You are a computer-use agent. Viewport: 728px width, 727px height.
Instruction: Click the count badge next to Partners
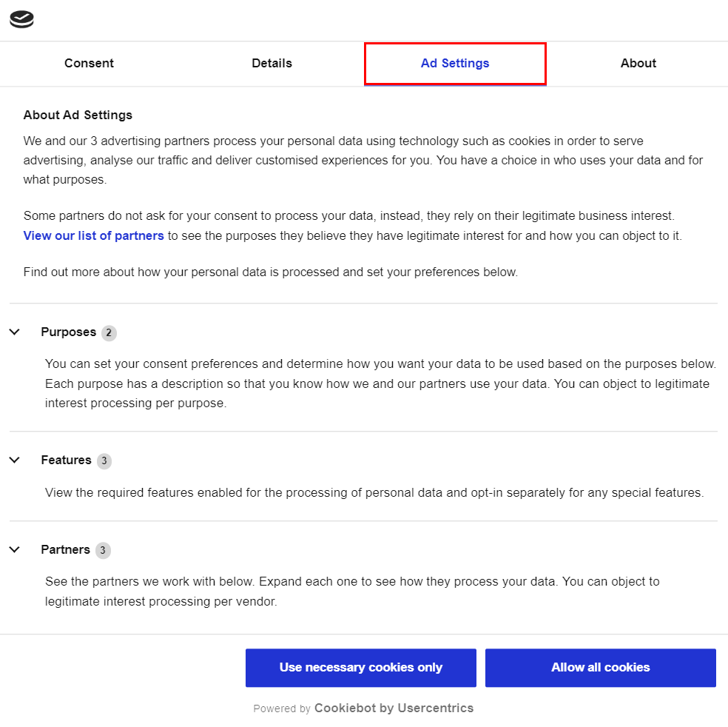click(103, 551)
